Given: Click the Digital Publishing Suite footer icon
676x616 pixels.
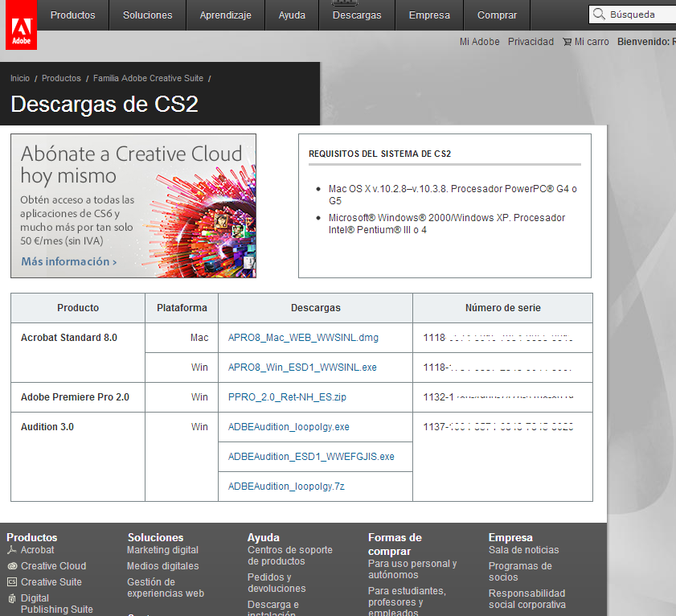Looking at the screenshot, I should [x=12, y=598].
